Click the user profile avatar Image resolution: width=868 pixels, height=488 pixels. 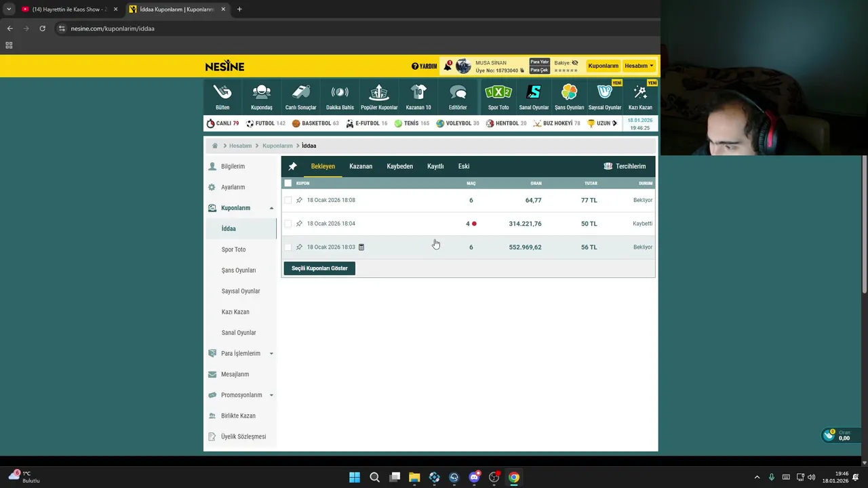[x=464, y=66]
